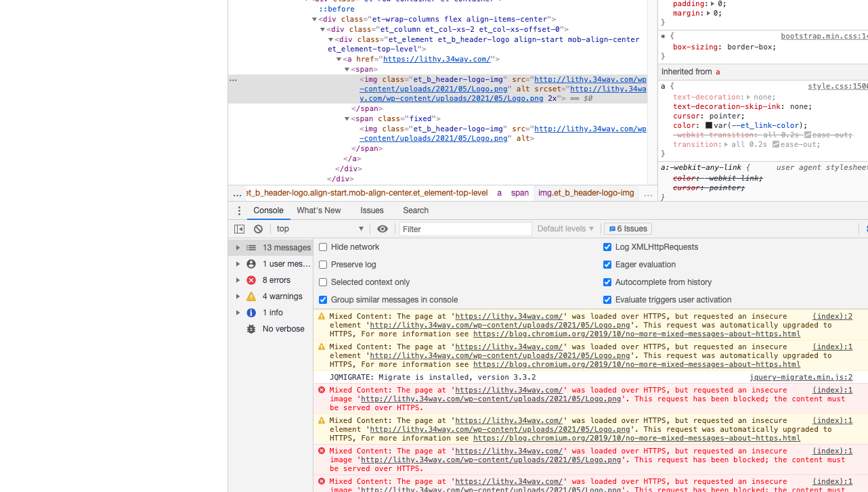Open the bootstrap.min.css source link
The height and width of the screenshot is (492, 868).
pyautogui.click(x=824, y=37)
